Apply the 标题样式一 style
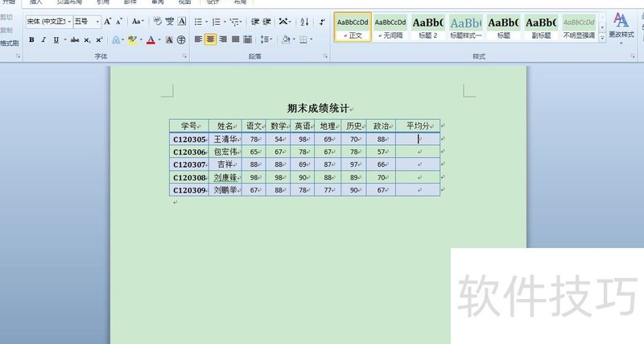This screenshot has height=344, width=644. (x=466, y=27)
